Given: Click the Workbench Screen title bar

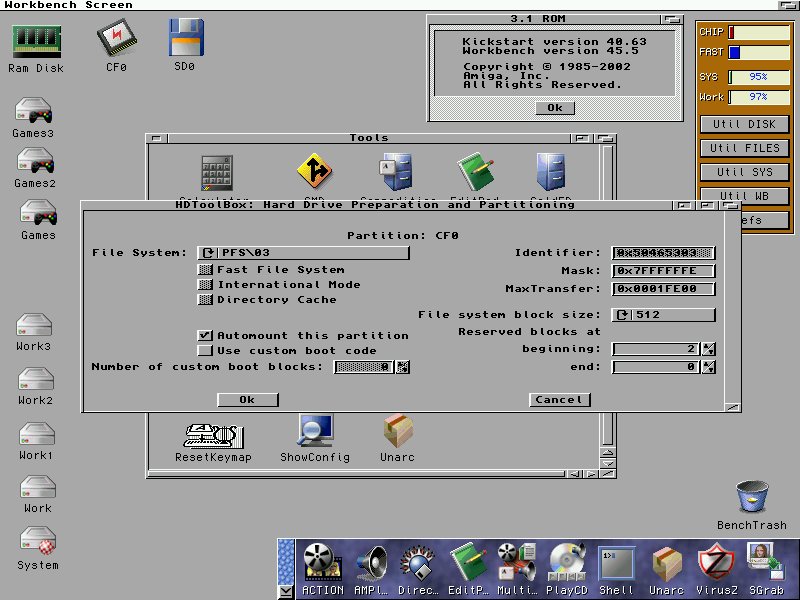Looking at the screenshot, I should 388,5.
